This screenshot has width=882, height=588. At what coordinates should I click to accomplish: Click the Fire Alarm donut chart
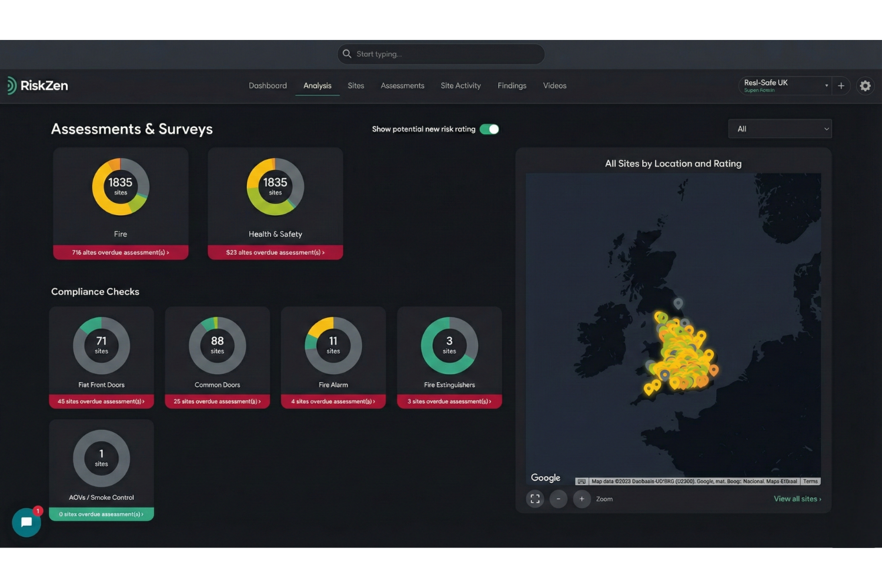point(333,346)
